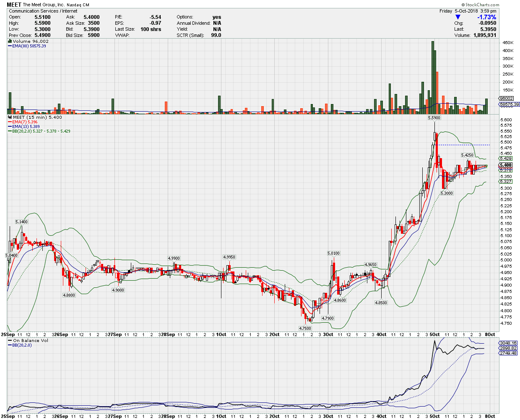Click the 4.7500 low price annotation
520x420 pixels.
tap(305, 328)
